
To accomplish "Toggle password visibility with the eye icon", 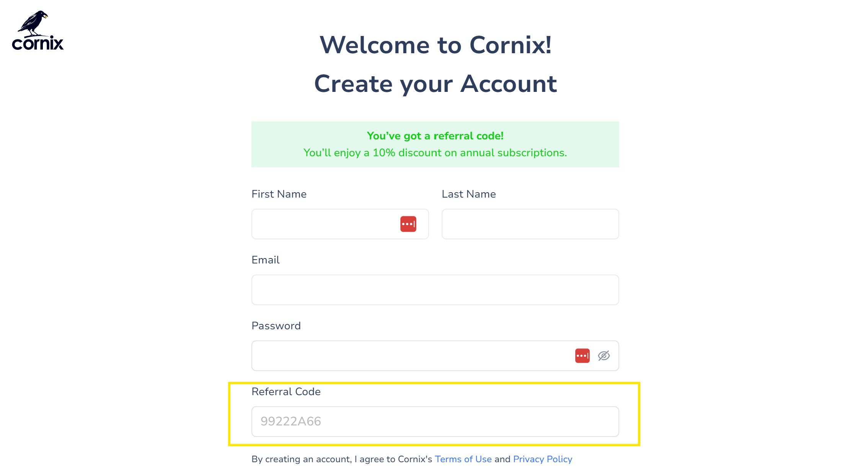I will [604, 356].
